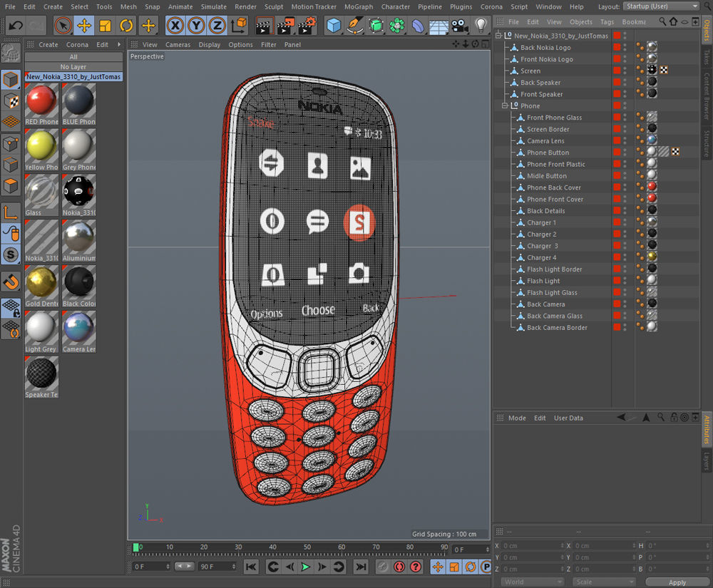Image resolution: width=713 pixels, height=588 pixels.
Task: Toggle visibility dots for Screen object
Action: point(625,71)
